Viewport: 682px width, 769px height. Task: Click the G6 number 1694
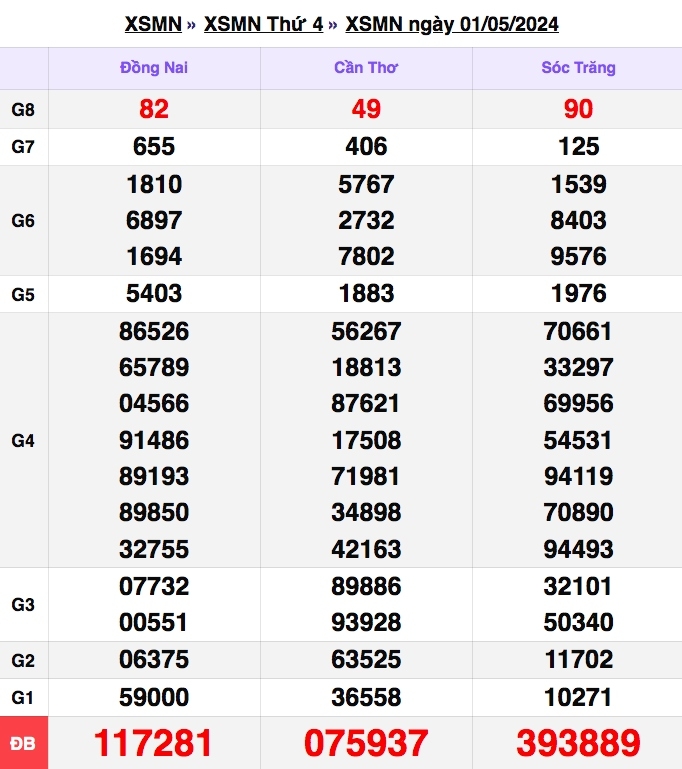pos(154,256)
